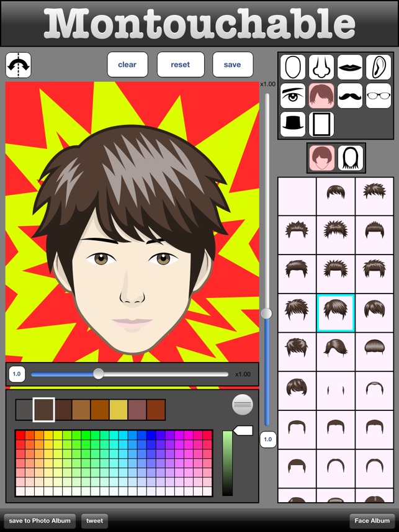Select the eye category icon

(293, 96)
